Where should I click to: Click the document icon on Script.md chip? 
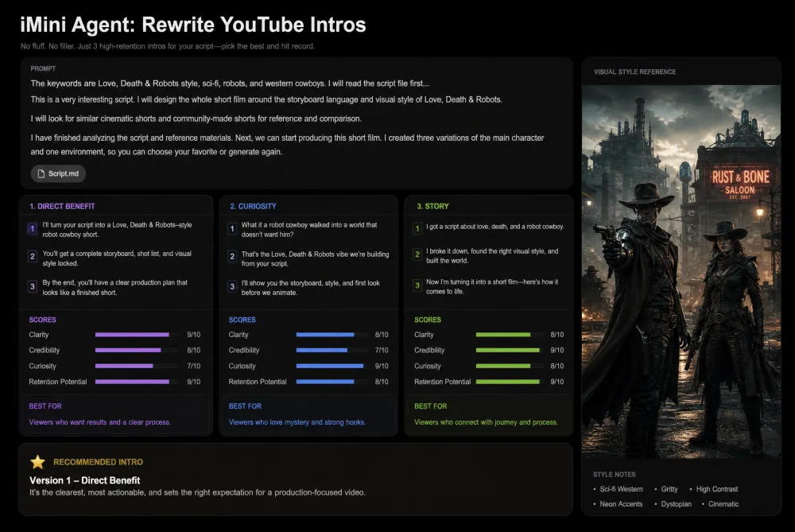(x=41, y=173)
